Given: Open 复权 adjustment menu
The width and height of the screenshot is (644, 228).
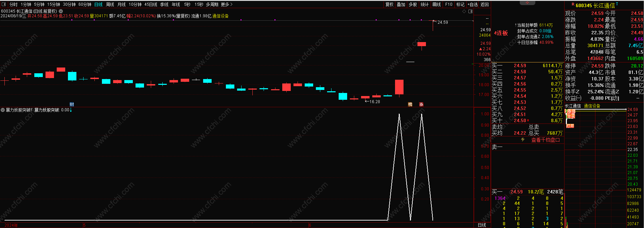Looking at the screenshot, I should point(389,4).
